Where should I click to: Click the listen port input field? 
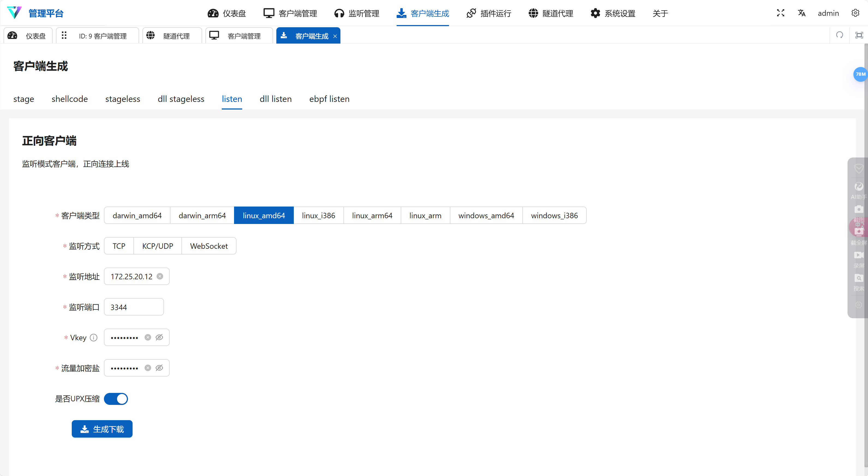click(134, 307)
